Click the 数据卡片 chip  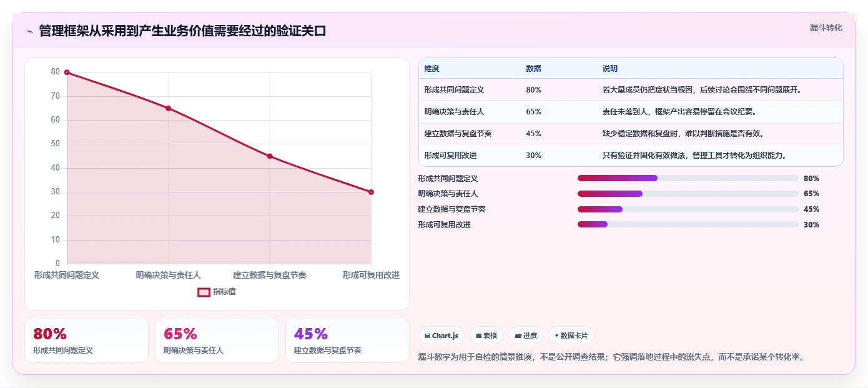click(x=571, y=336)
